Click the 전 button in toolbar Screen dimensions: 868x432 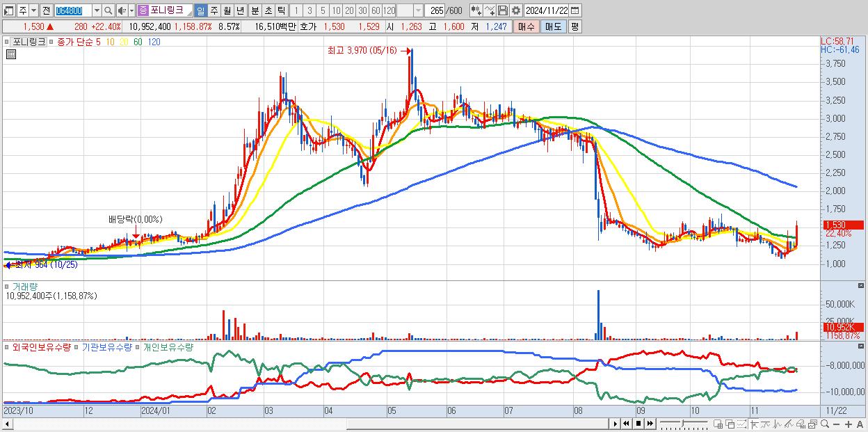(45, 10)
